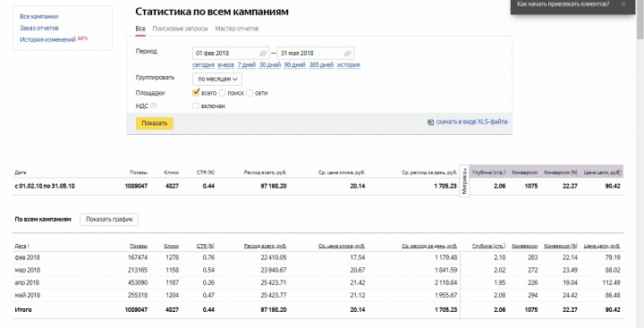Click the end date calendar icon
The width and height of the screenshot is (644, 328).
click(347, 54)
